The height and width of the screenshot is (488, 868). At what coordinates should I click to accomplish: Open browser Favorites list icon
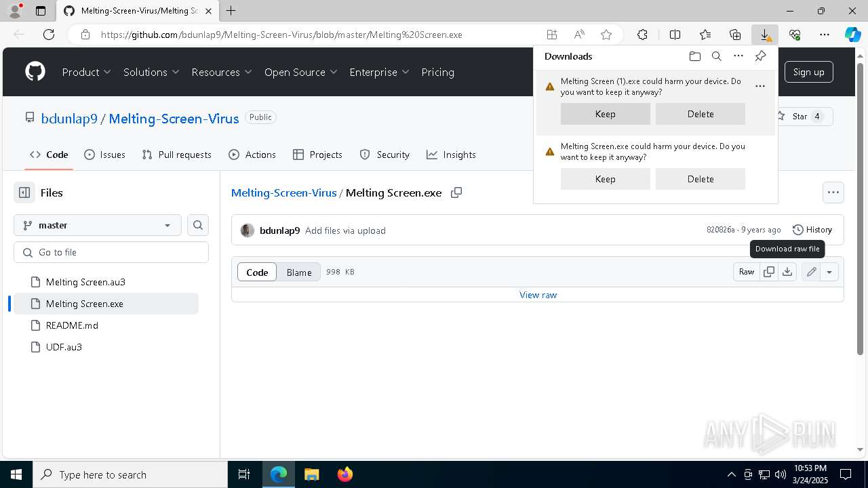pyautogui.click(x=705, y=35)
